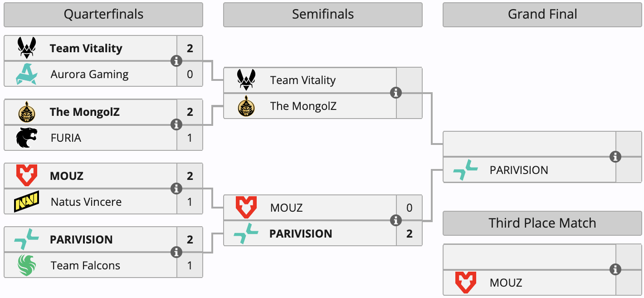Click the Grand Final column header
This screenshot has height=298, width=644.
542,15
